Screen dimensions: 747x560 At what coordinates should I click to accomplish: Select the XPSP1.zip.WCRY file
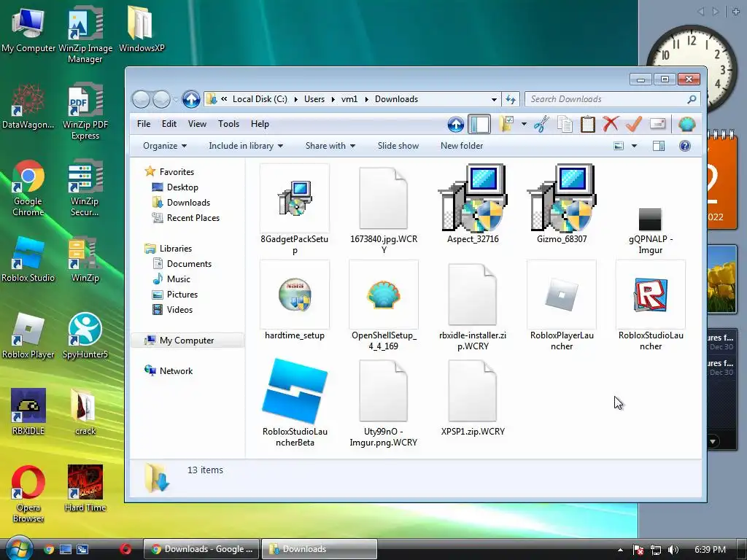(473, 397)
